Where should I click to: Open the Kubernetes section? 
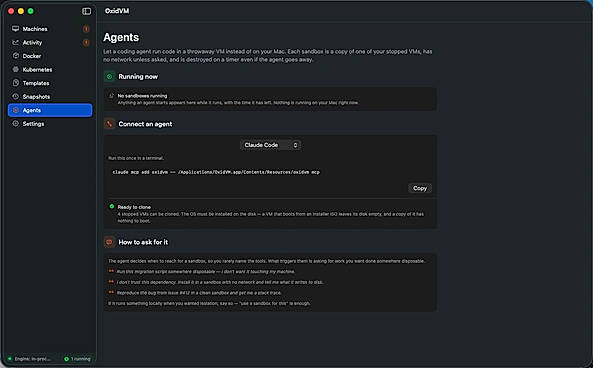(x=50, y=70)
